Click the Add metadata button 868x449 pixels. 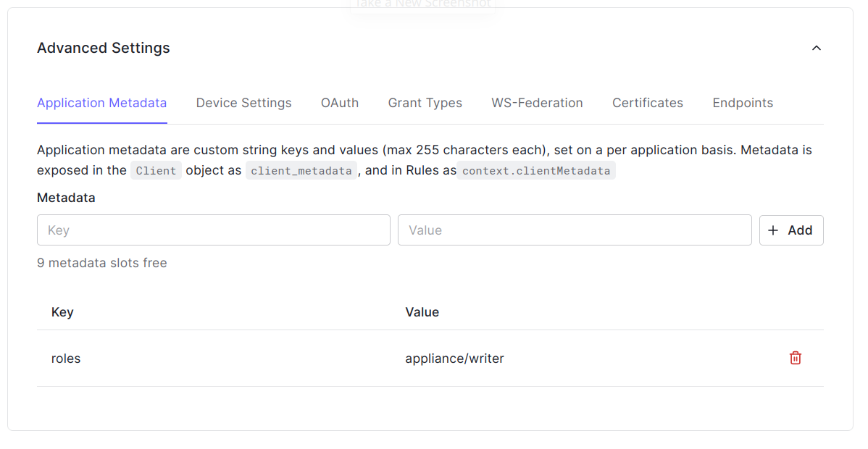click(x=790, y=230)
